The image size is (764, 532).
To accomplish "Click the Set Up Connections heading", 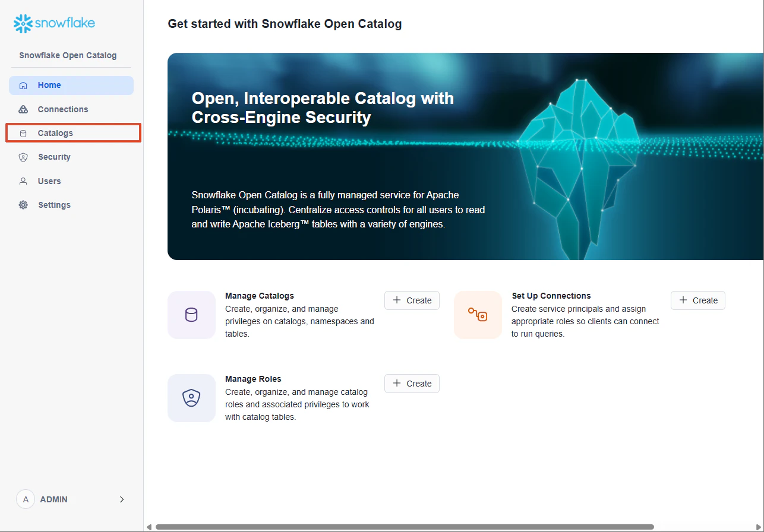I will tap(551, 296).
